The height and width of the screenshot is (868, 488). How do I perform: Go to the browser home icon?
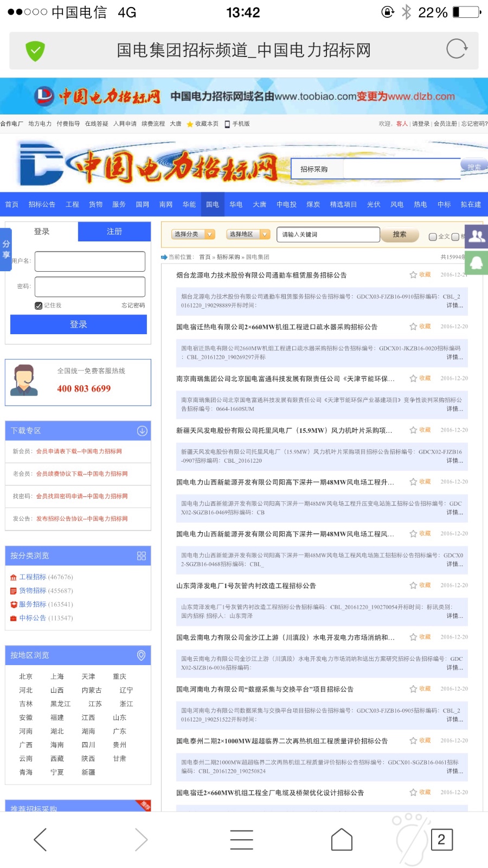click(x=342, y=840)
